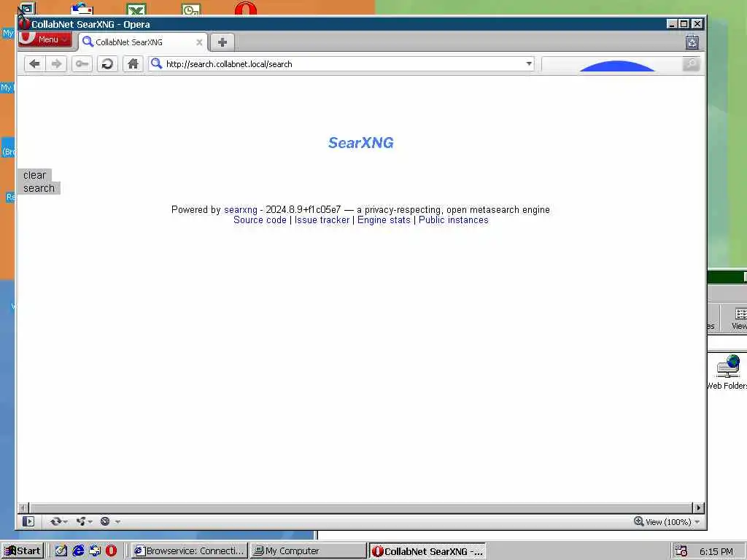747x560 pixels.
Task: Click the address bar URL field
Action: 343,64
